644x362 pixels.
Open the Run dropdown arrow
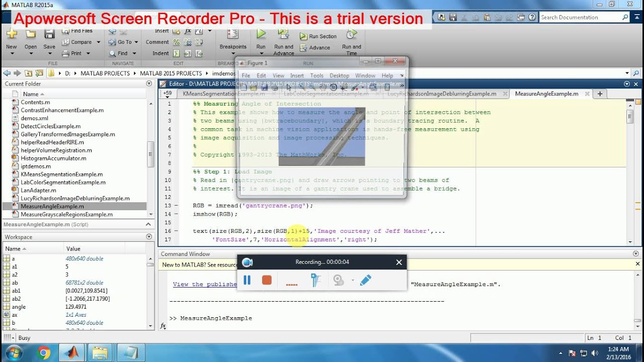coord(261,54)
